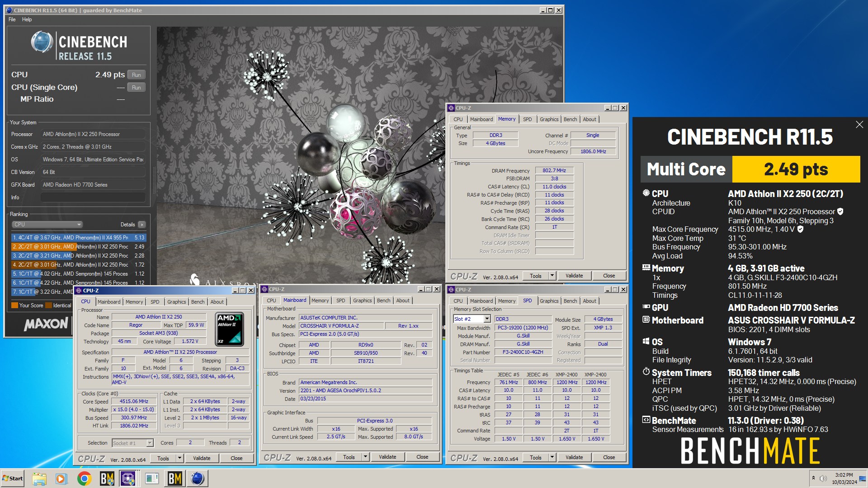Click Validate in CPU-Z Mainboard window
The height and width of the screenshot is (488, 868).
point(387,457)
